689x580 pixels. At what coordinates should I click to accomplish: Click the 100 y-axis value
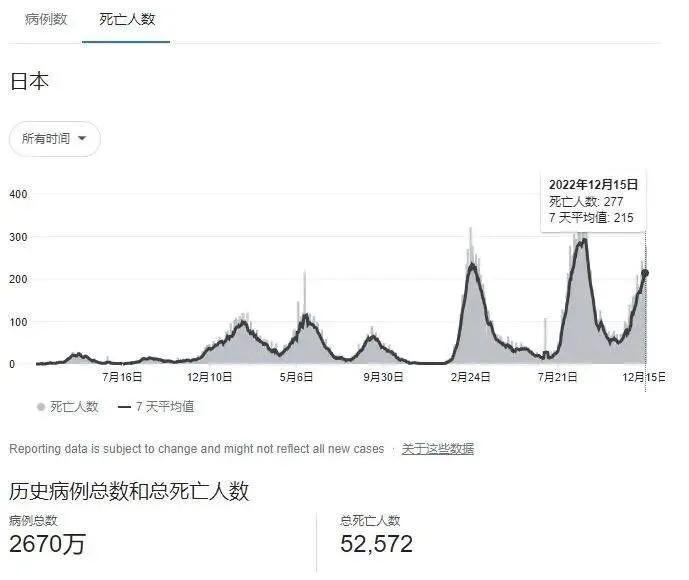(18, 322)
